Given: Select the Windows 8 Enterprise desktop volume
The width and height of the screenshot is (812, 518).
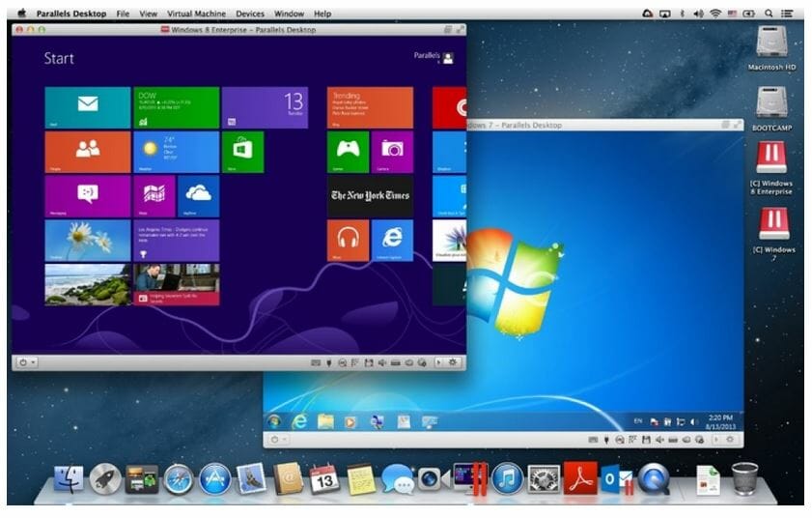Looking at the screenshot, I should click(771, 168).
